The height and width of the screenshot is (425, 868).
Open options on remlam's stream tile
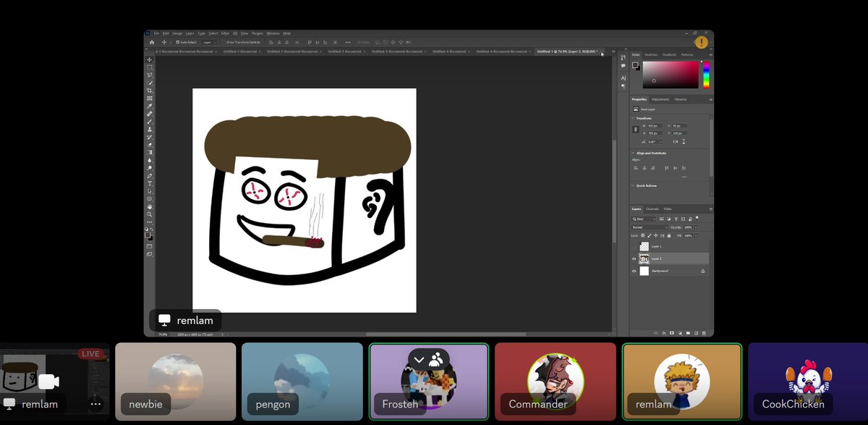[x=96, y=404]
